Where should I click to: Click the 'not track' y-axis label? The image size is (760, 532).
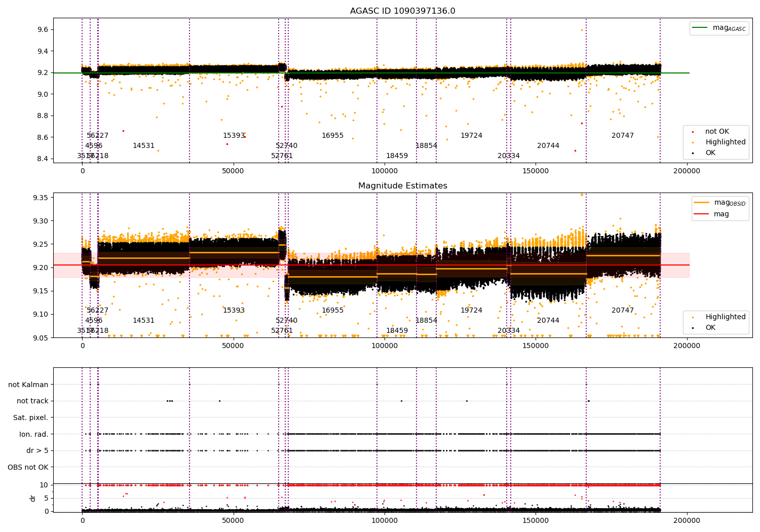click(x=32, y=401)
